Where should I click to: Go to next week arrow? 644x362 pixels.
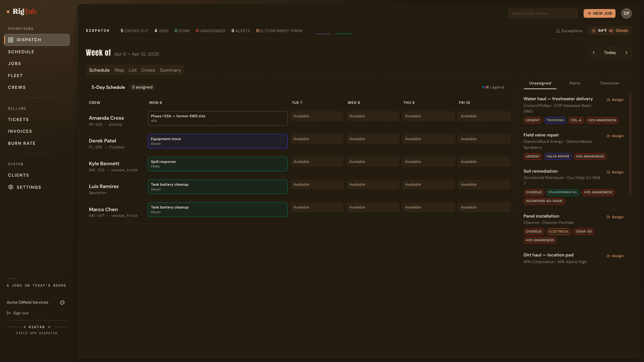(x=626, y=52)
